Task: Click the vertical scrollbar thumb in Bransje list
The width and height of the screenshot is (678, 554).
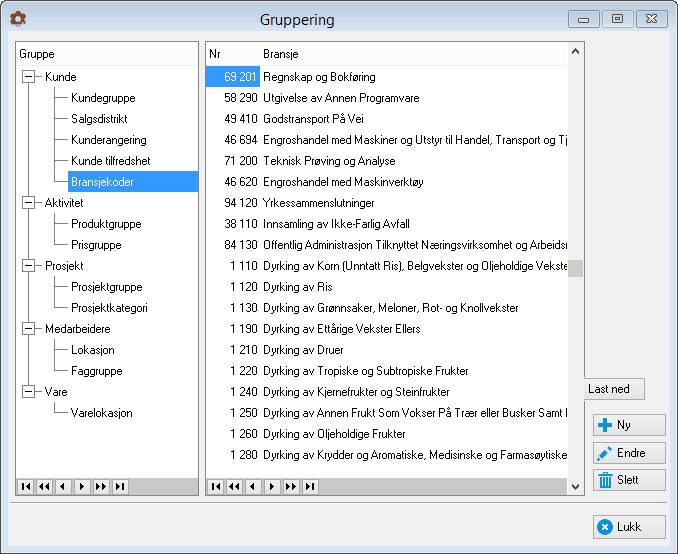Action: pyautogui.click(x=575, y=268)
